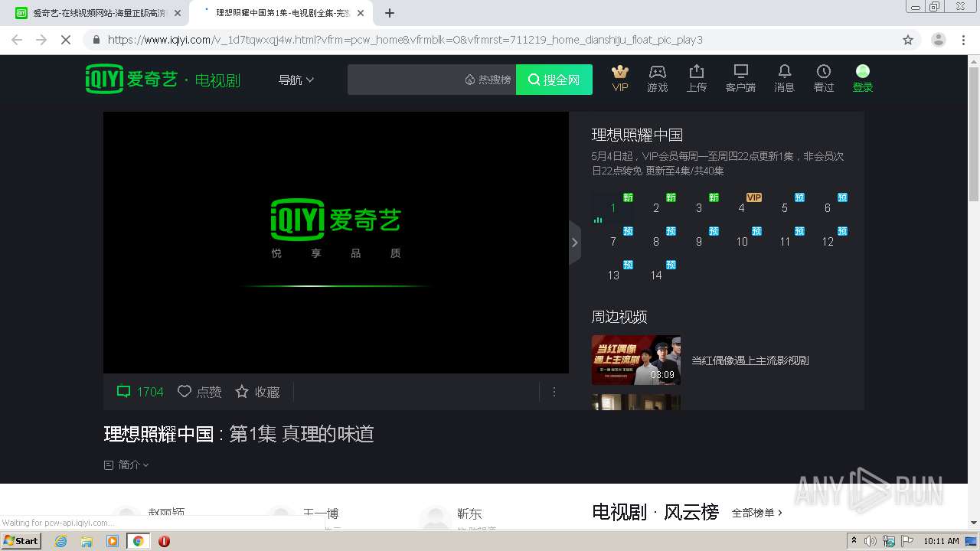
Task: Select episode 12 preview
Action: click(828, 240)
